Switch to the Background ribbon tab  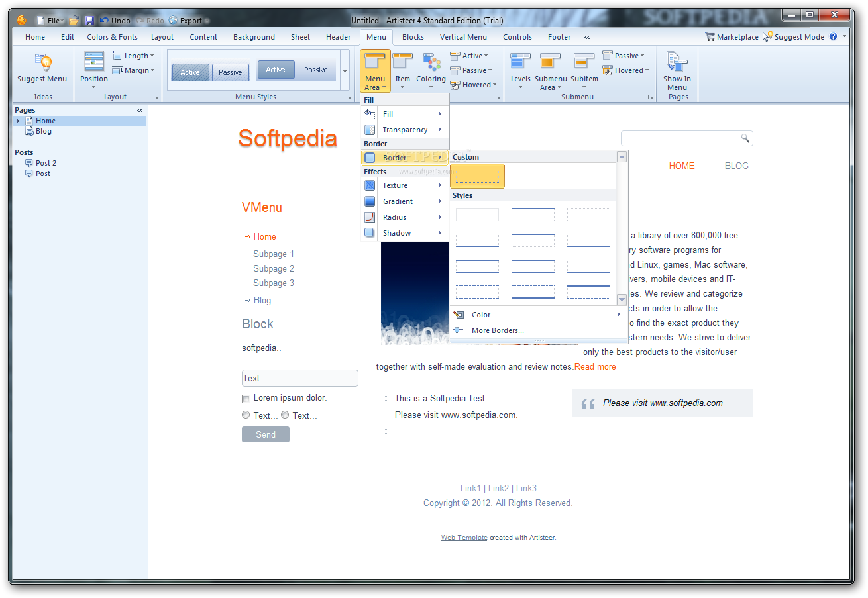point(254,37)
